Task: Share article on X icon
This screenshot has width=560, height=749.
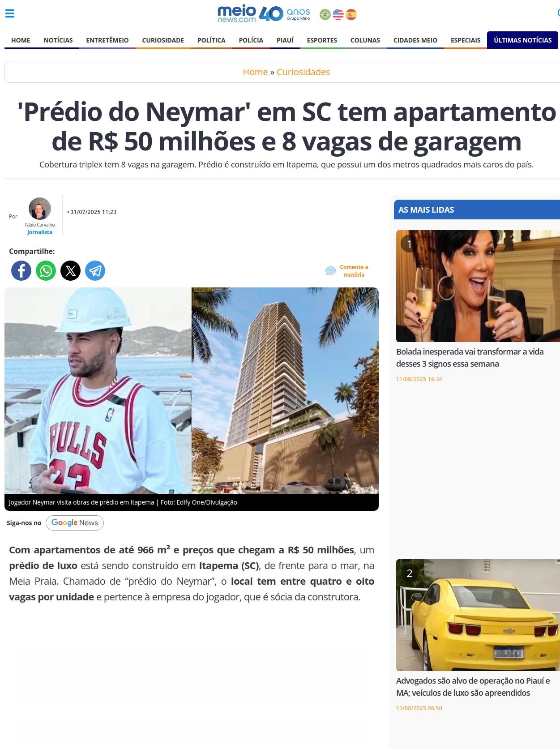Action: coord(70,271)
